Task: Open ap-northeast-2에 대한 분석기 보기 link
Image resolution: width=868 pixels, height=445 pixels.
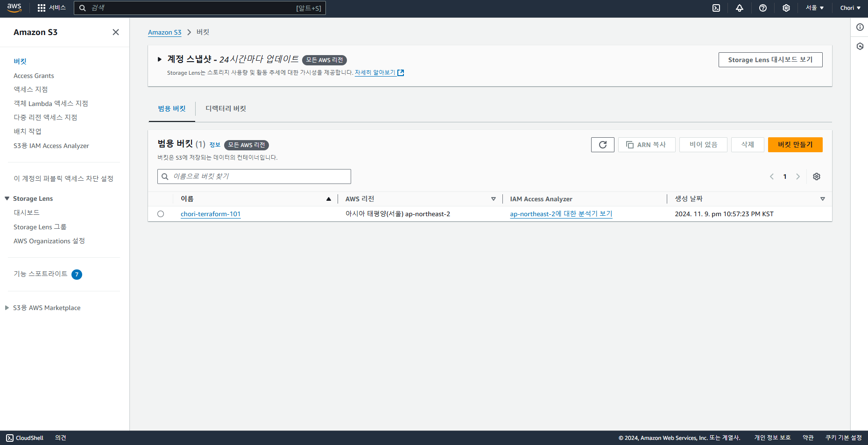Action: (x=561, y=214)
